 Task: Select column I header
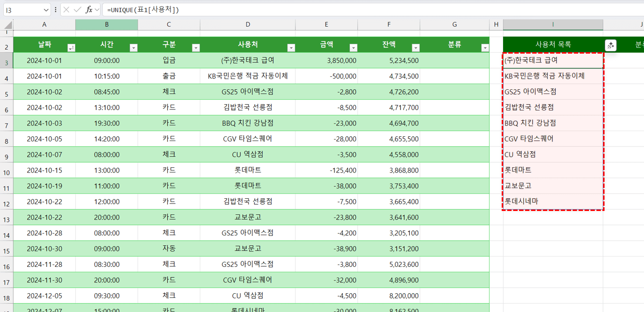[x=552, y=24]
